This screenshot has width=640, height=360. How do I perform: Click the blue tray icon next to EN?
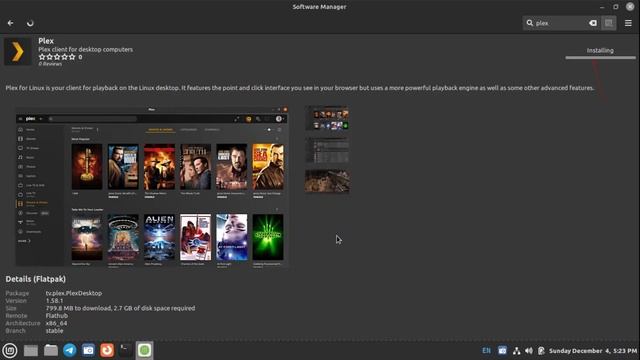(502, 351)
